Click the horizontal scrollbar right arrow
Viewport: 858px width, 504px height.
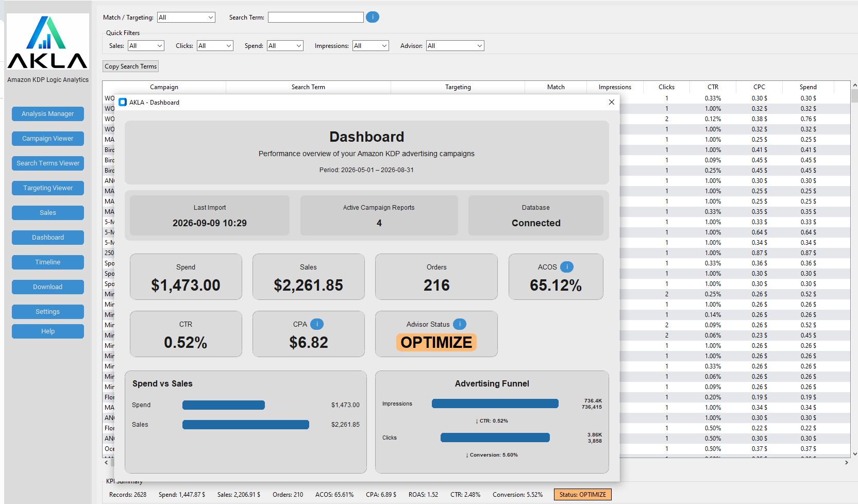846,463
